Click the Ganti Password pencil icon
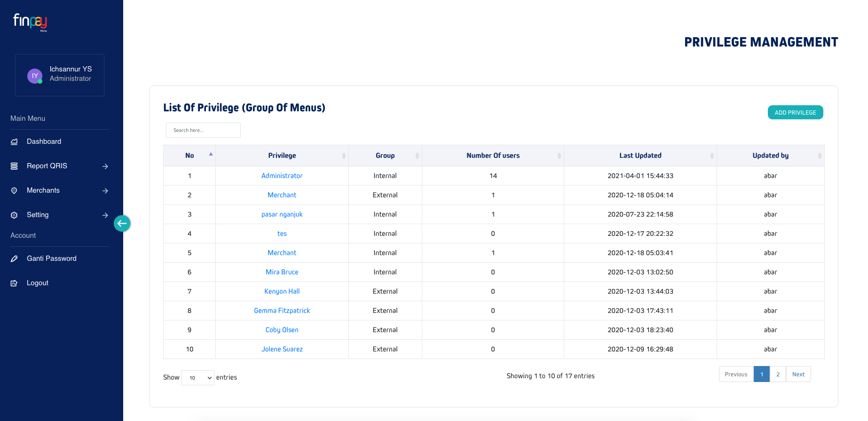 (x=14, y=258)
